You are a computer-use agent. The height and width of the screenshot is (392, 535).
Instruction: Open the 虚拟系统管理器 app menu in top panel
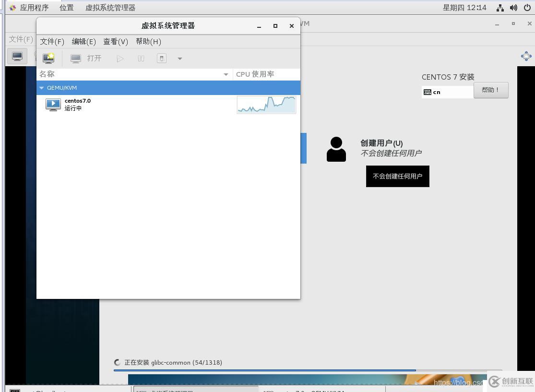tap(110, 8)
